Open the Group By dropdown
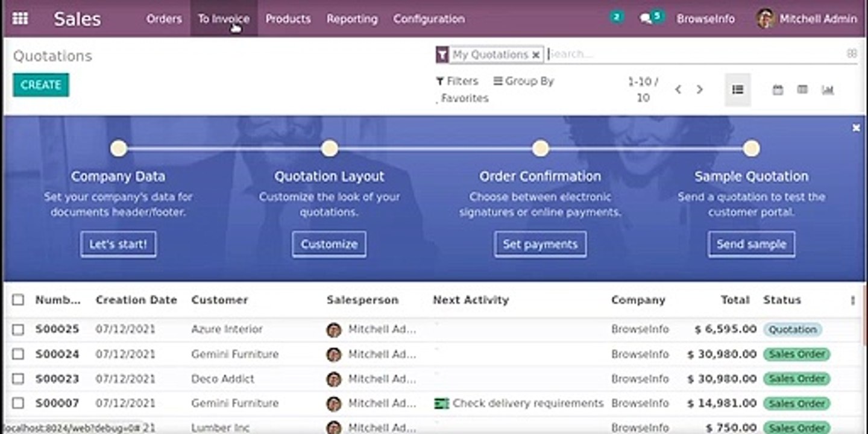This screenshot has width=868, height=434. (x=523, y=81)
